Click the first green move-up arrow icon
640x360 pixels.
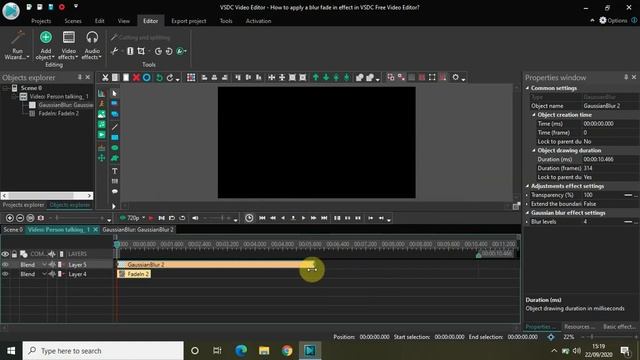(x=316, y=78)
